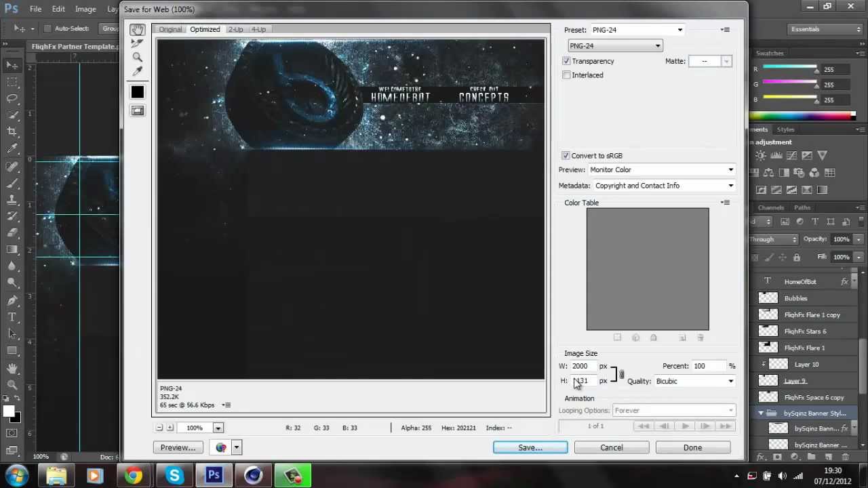868x488 pixels.
Task: Select the Type tool in Photoshop toolbar
Action: 12,317
